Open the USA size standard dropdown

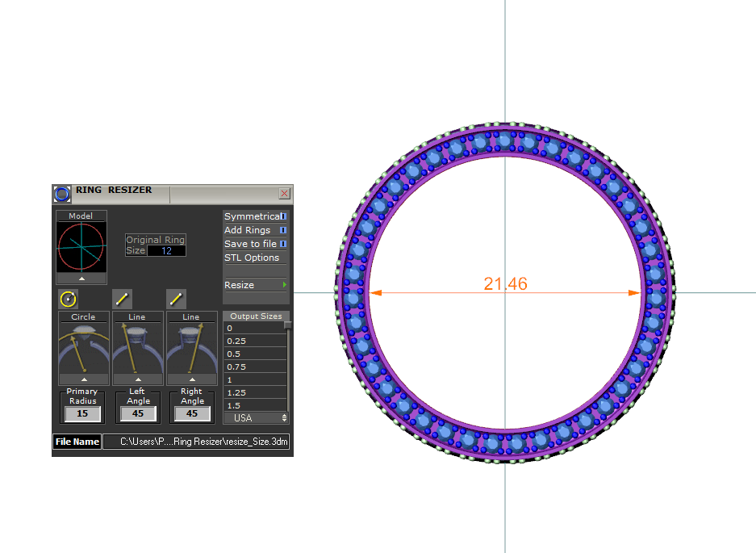[256, 418]
